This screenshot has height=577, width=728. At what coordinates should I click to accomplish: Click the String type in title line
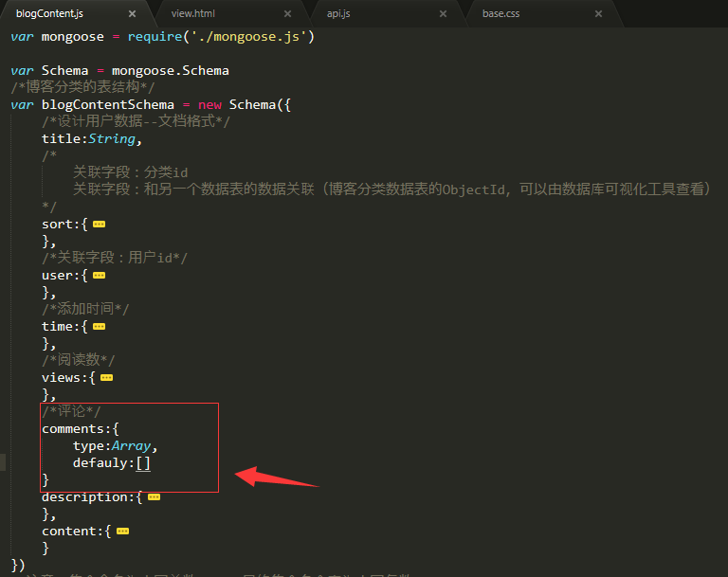[x=112, y=139]
